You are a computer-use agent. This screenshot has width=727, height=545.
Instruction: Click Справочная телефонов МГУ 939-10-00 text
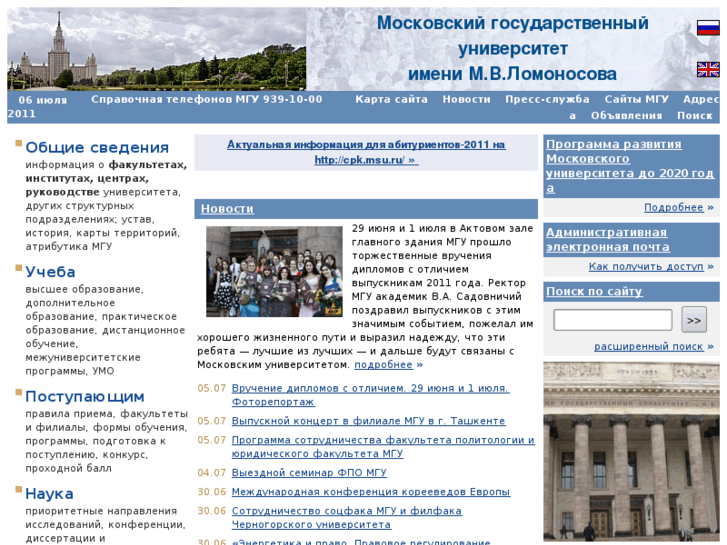[206, 99]
